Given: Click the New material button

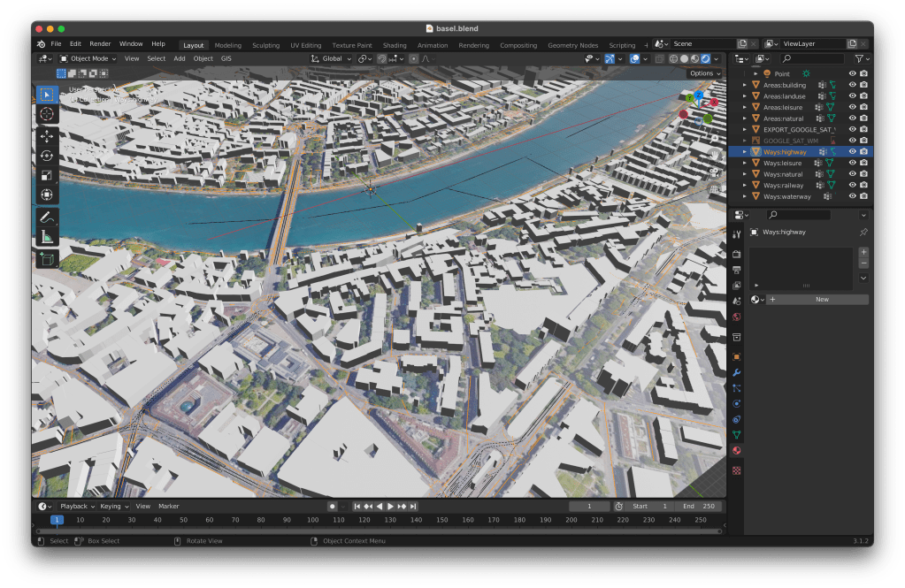Looking at the screenshot, I should 821,300.
